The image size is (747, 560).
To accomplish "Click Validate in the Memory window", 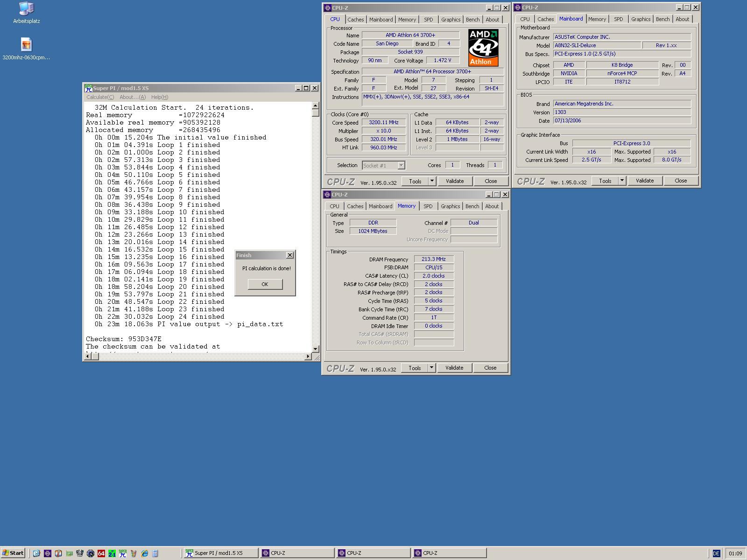I will tap(454, 368).
